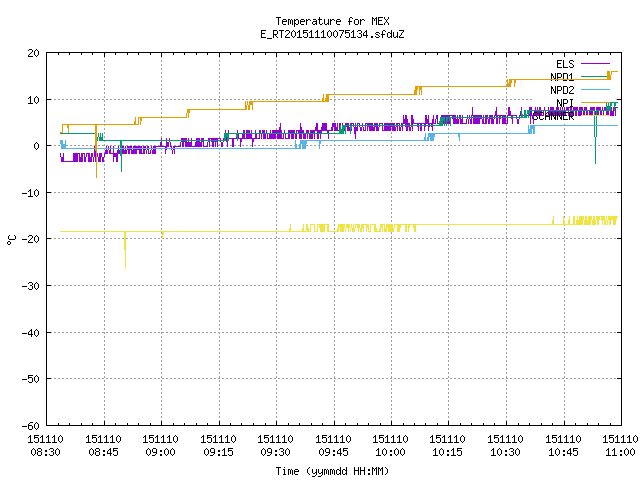Click the x-axis tick label 09:00
640x480 pixels.
[160, 452]
